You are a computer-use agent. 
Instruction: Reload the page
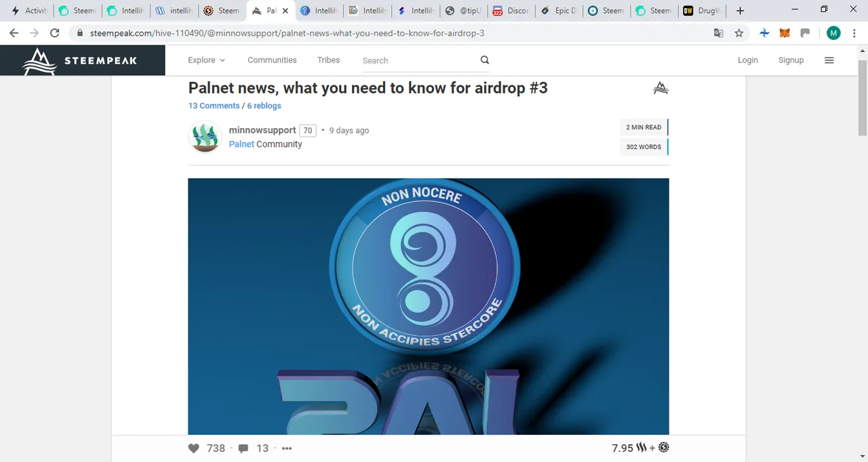(x=55, y=33)
